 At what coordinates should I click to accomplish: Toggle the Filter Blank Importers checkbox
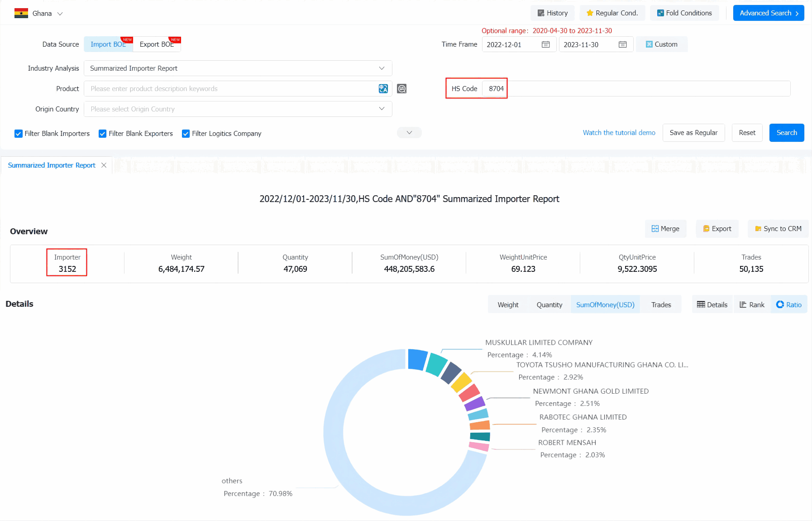click(x=19, y=134)
